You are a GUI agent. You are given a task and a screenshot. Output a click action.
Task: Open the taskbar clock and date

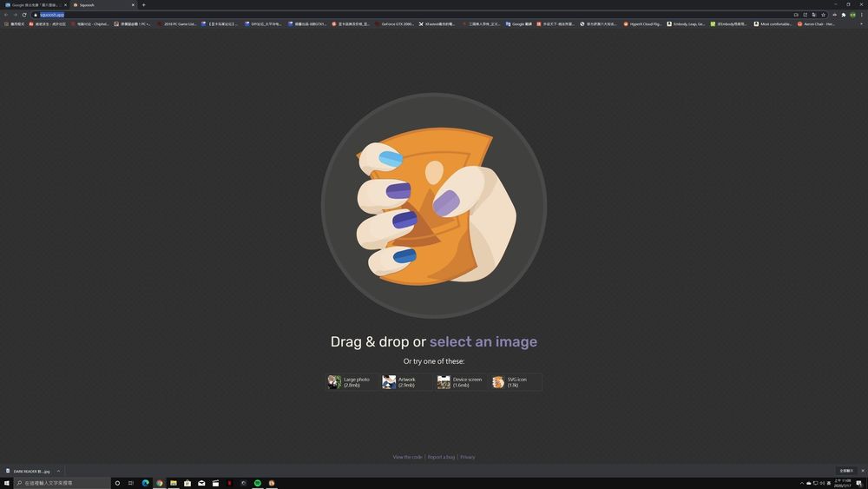(x=843, y=483)
